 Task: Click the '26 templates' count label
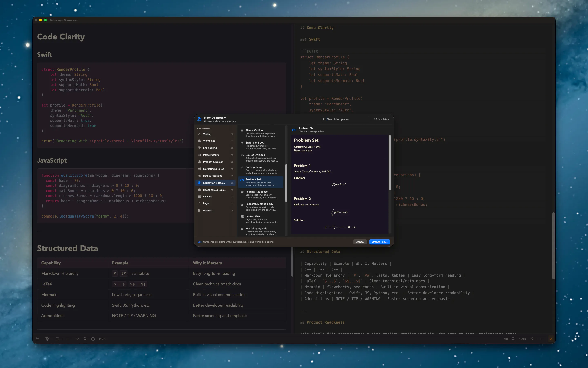381,119
